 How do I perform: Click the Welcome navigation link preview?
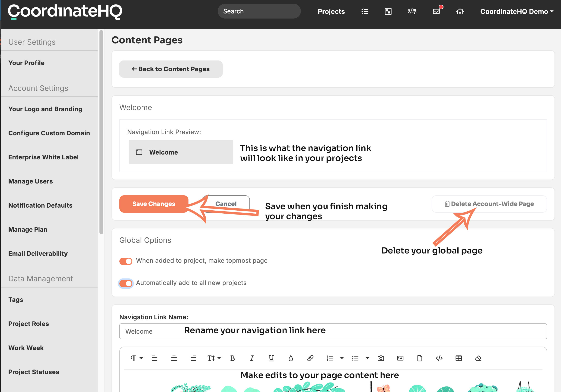point(181,152)
